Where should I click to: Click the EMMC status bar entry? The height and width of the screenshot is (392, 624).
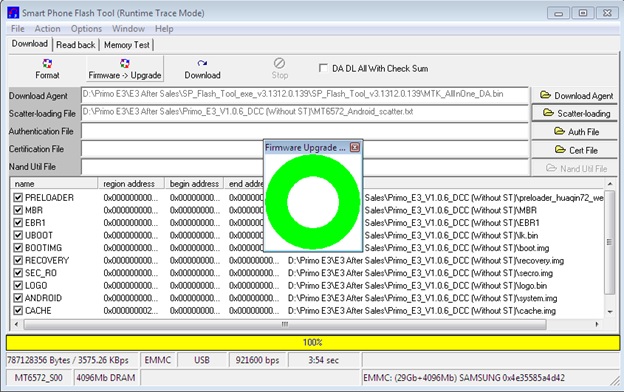click(158, 360)
